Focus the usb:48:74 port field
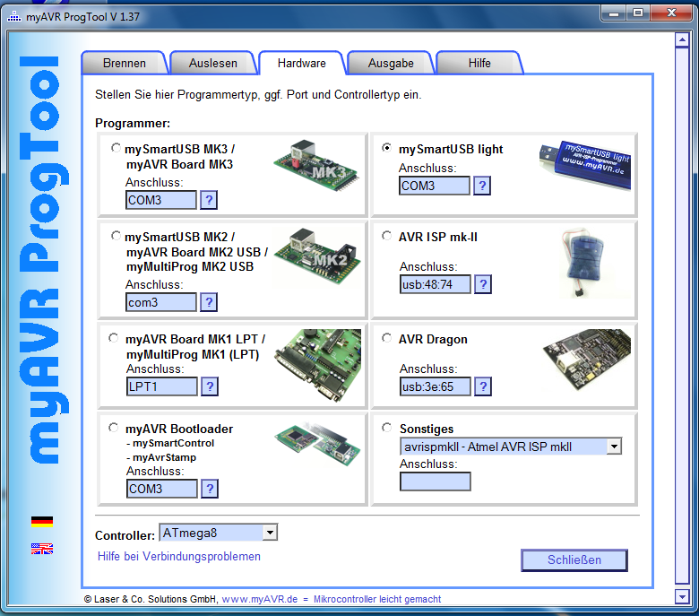Image resolution: width=699 pixels, height=616 pixels. 436,284
